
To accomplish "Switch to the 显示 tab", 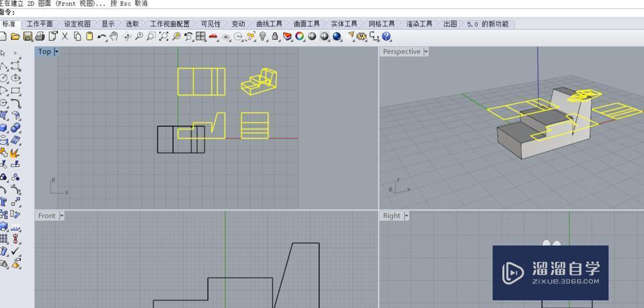I will pos(108,24).
